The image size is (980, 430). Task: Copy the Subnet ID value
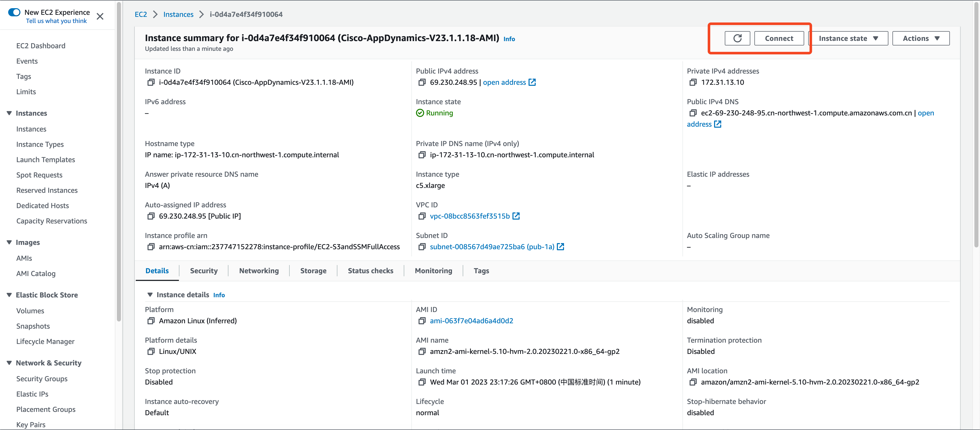tap(422, 247)
